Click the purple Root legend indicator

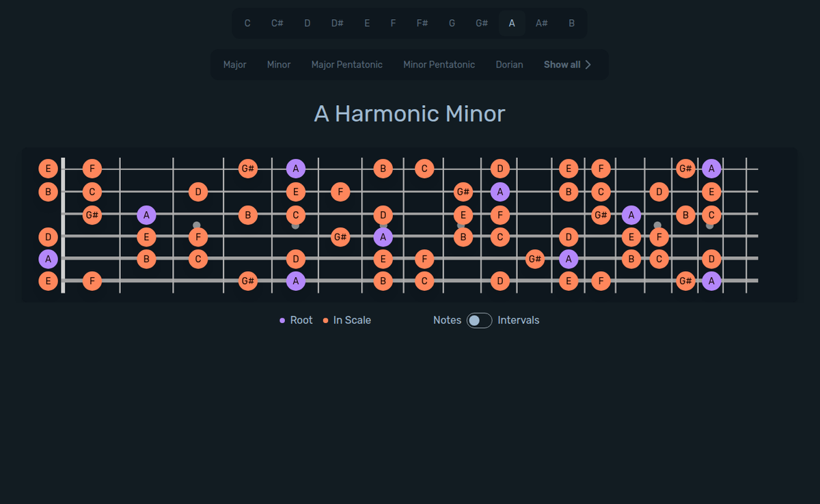pos(283,320)
